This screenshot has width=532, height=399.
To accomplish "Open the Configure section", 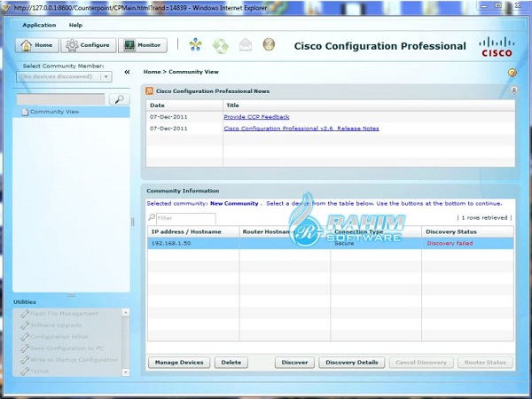I will (88, 45).
